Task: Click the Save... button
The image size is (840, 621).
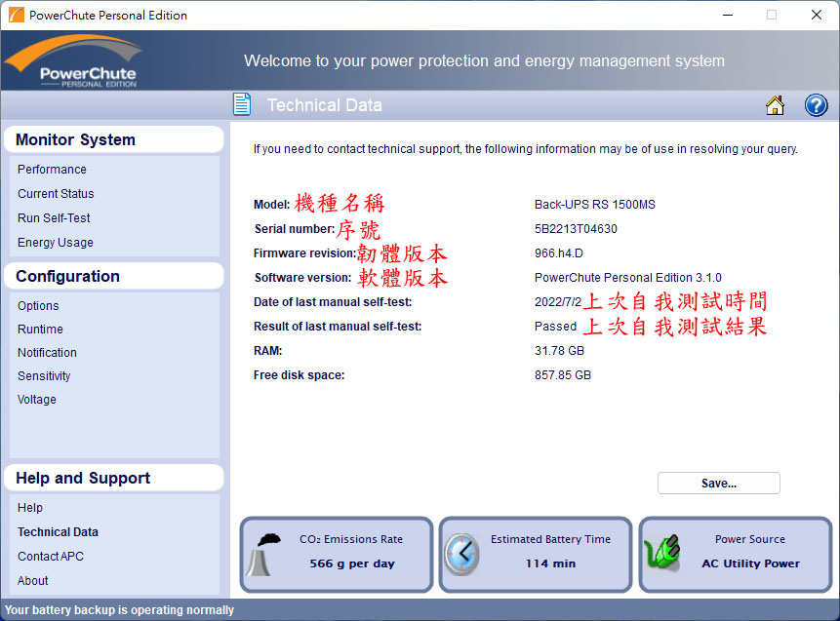Action: [x=718, y=483]
